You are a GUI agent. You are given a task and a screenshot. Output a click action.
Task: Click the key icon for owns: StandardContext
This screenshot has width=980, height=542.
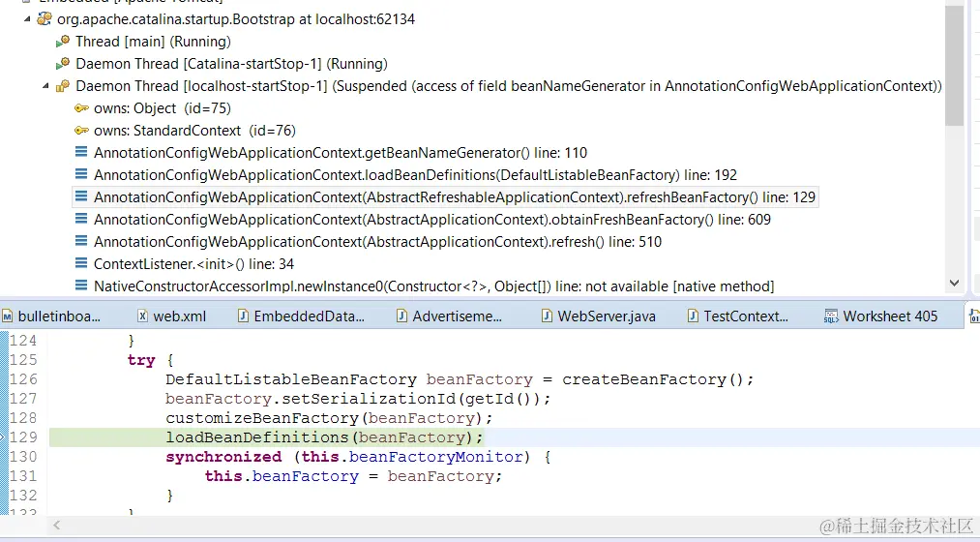81,131
